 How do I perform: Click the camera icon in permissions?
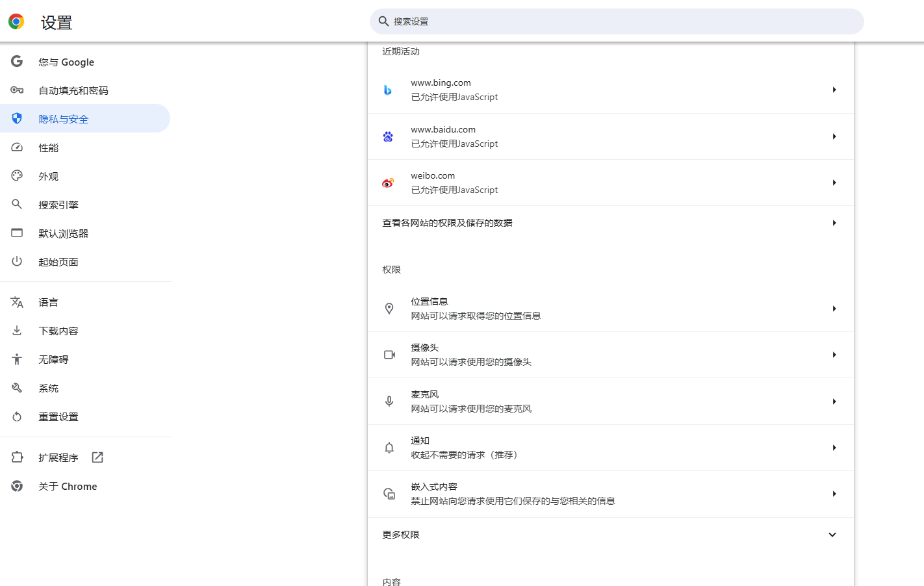[x=389, y=355]
